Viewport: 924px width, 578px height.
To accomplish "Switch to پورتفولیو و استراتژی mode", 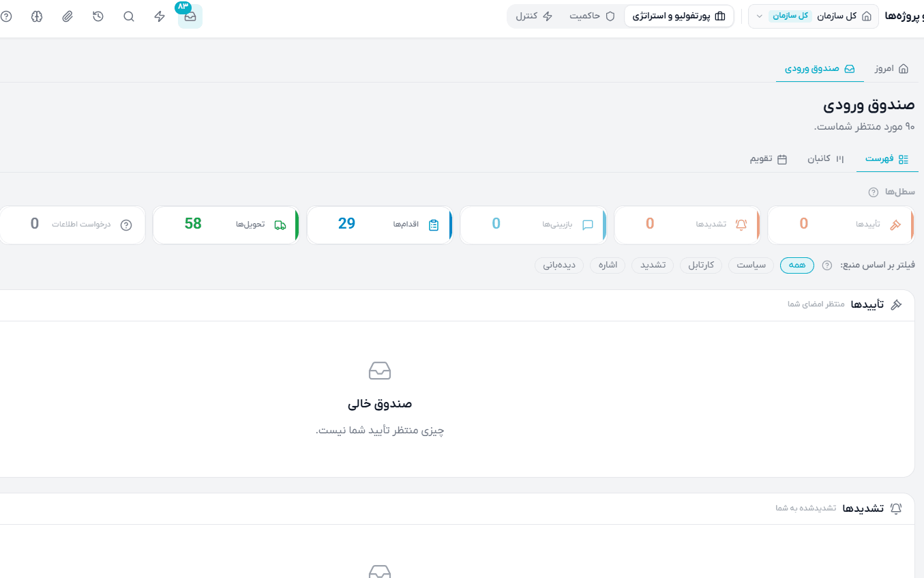I will click(679, 16).
